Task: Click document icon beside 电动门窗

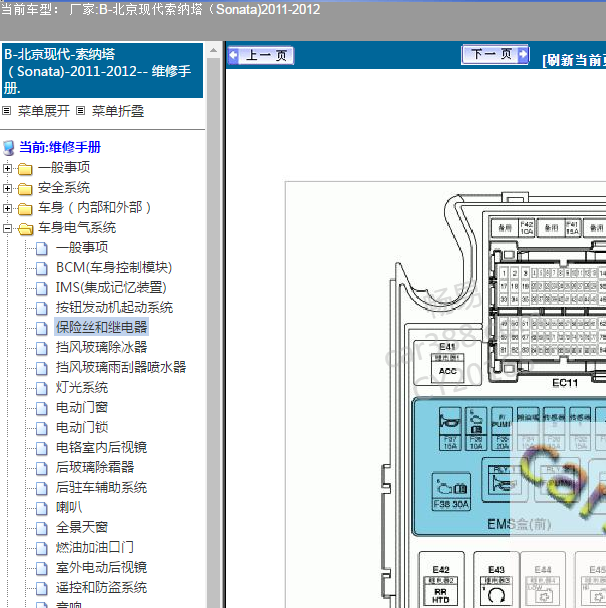Action: [x=42, y=408]
